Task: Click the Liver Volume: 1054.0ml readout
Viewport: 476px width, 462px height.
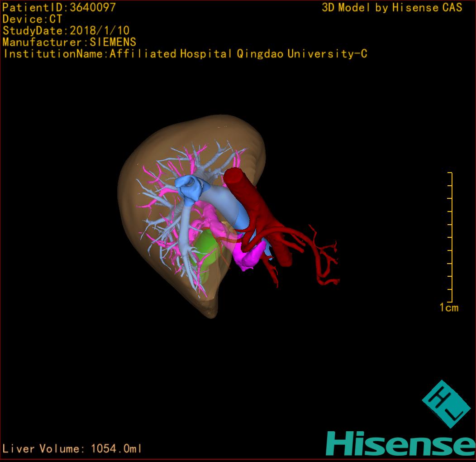Action: [x=72, y=449]
